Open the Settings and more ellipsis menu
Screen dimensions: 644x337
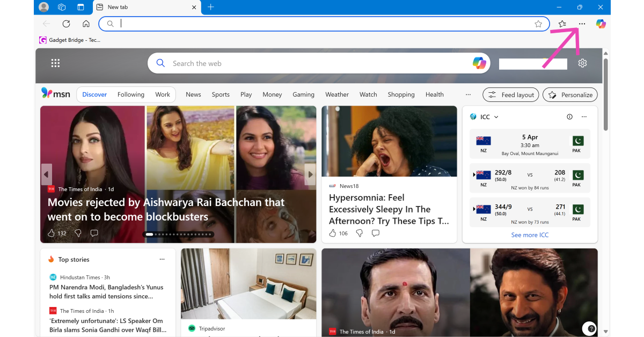pos(582,24)
